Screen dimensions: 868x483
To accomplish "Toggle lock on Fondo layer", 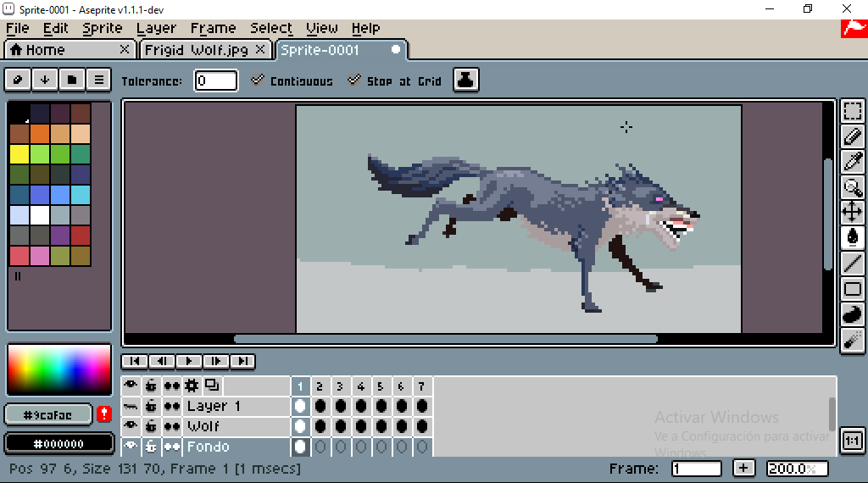I will (x=151, y=446).
